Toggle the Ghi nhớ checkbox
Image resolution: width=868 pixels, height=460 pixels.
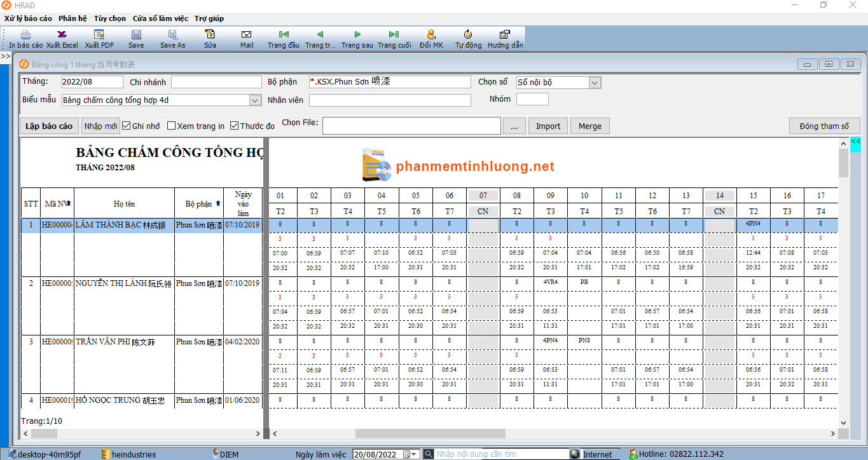click(x=127, y=126)
